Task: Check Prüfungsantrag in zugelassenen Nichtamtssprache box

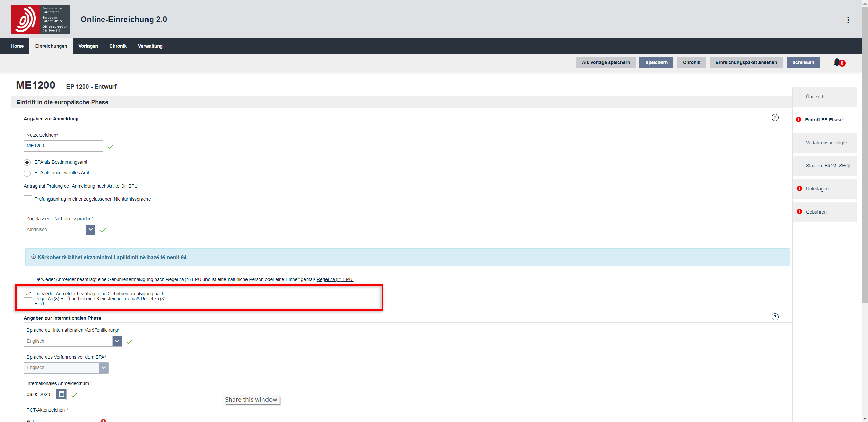Action: tap(28, 199)
